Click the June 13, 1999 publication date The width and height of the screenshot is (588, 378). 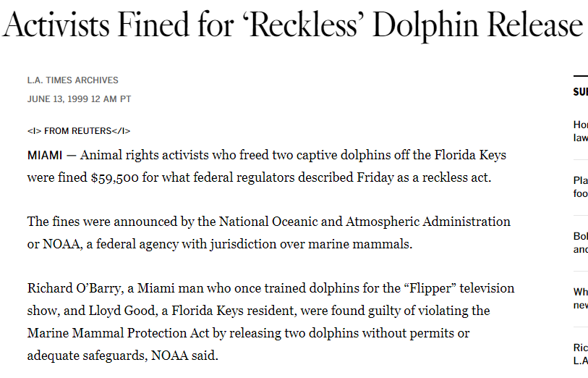(x=79, y=99)
